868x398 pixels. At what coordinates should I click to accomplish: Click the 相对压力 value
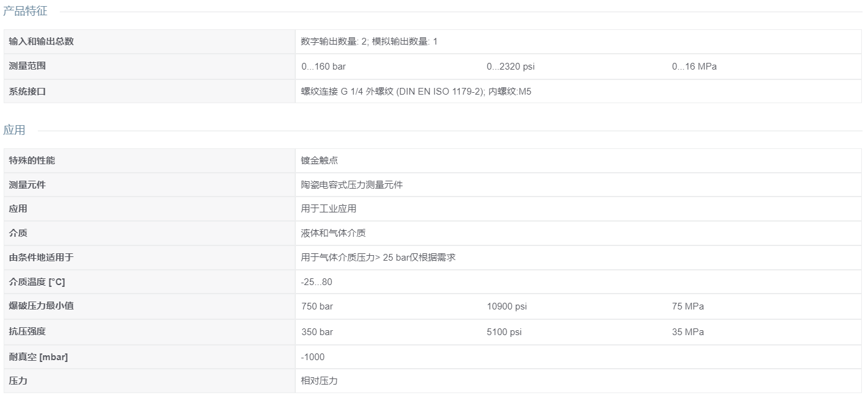click(320, 381)
